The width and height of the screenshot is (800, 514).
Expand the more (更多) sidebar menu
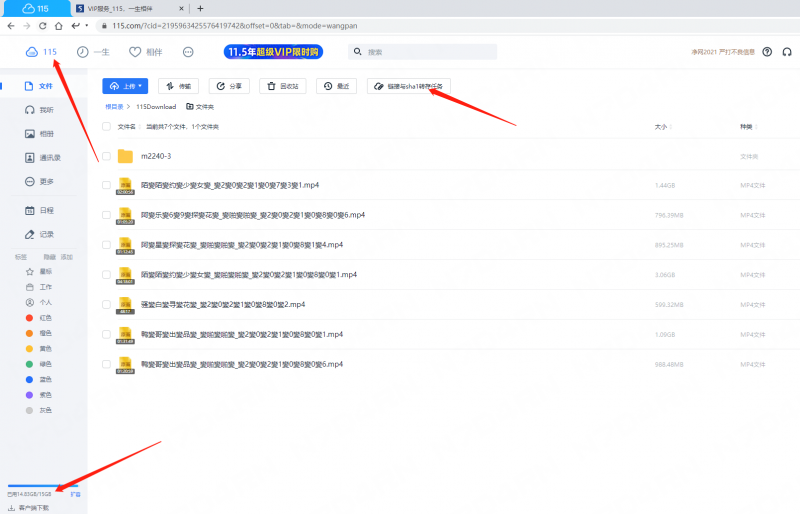tap(40, 182)
